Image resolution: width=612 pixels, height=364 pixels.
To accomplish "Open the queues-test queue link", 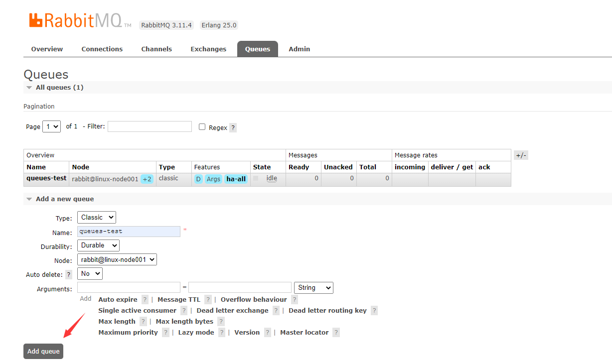I will 46,178.
